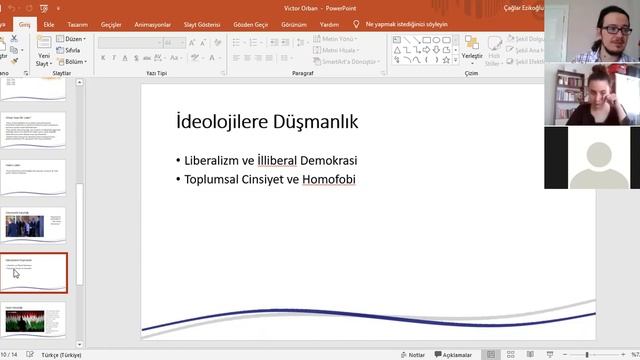Click the Hızlı Stiller quick styles icon

494,44
